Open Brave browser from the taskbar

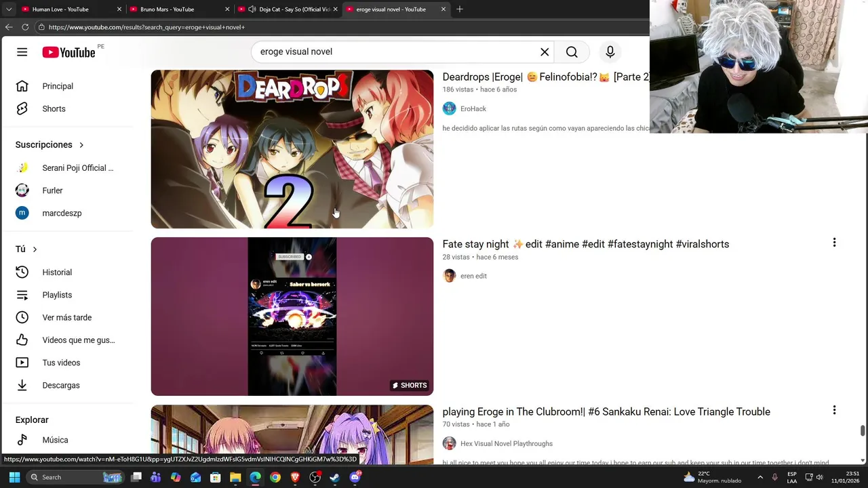tap(295, 477)
